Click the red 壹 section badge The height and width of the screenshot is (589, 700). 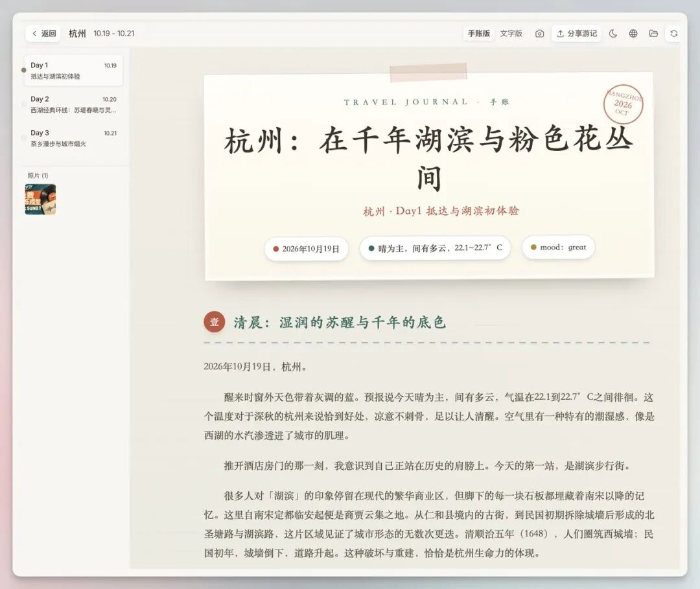coord(215,322)
